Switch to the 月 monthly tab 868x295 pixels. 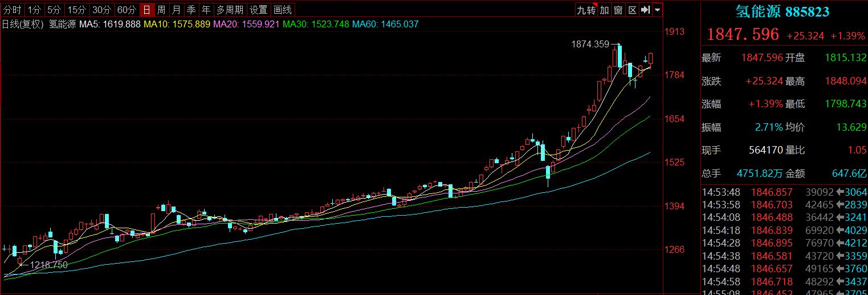[x=177, y=10]
